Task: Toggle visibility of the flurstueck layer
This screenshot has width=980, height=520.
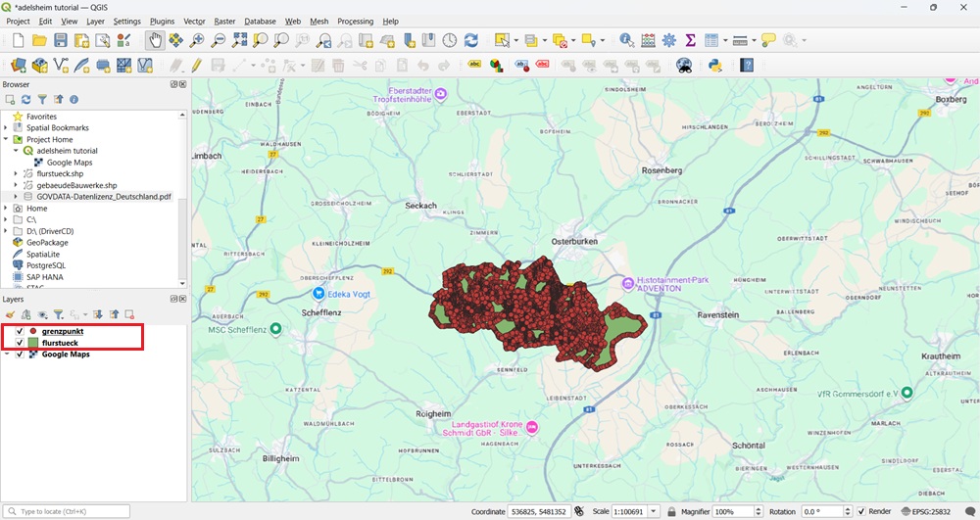Action: 20,343
